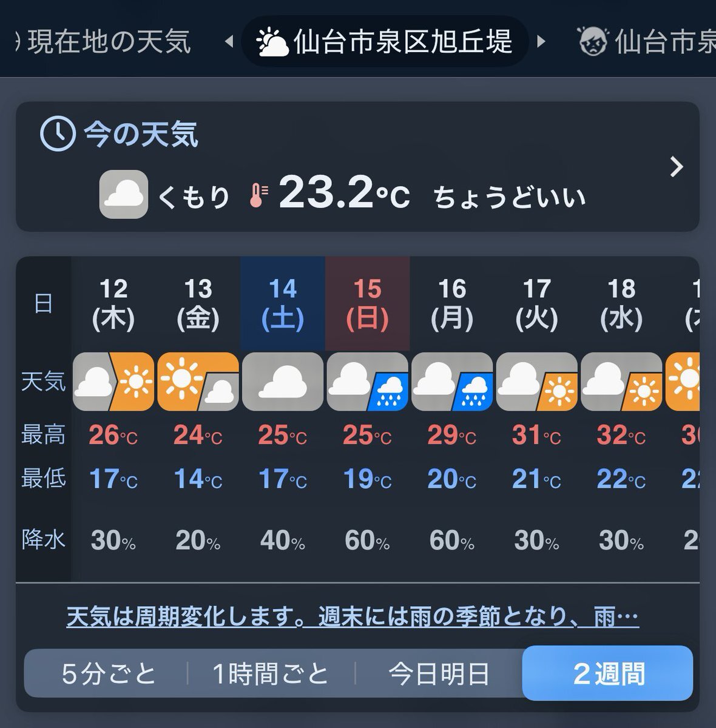Click the thermometer icon beside 23.2°C
Image resolution: width=716 pixels, height=728 pixels.
[x=258, y=196]
